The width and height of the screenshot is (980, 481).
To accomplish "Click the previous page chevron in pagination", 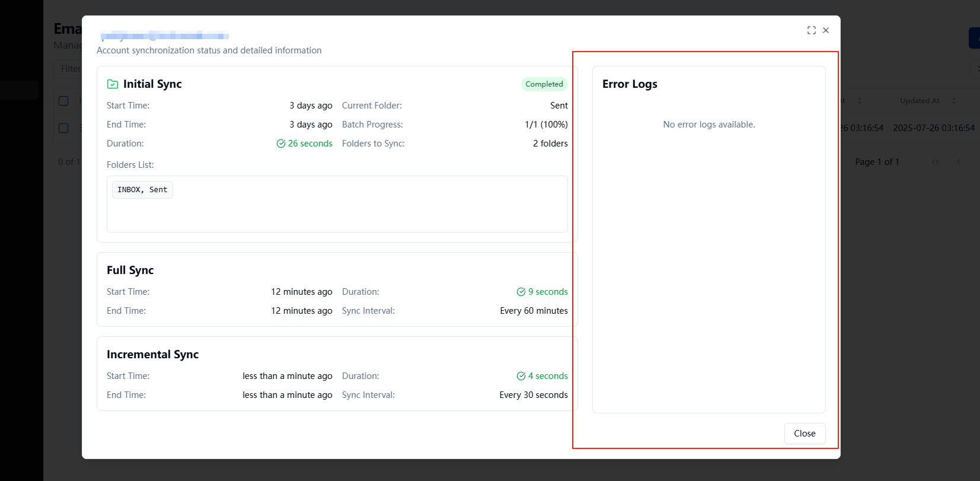I will click(959, 162).
